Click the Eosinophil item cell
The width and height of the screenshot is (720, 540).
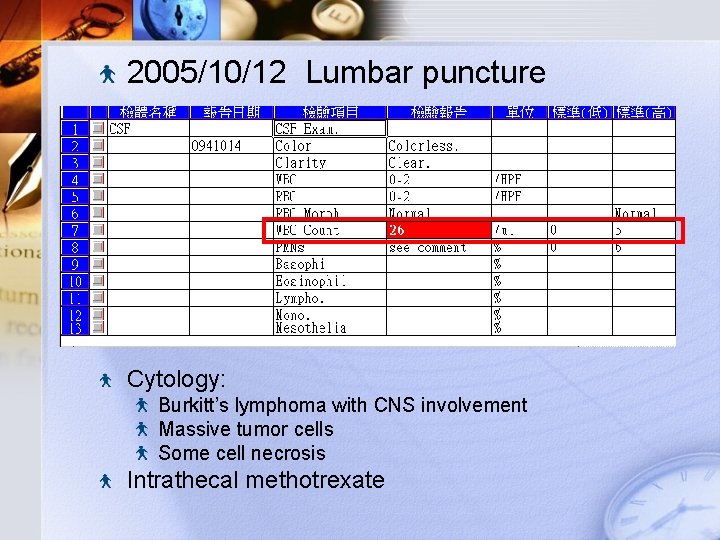[x=330, y=281]
